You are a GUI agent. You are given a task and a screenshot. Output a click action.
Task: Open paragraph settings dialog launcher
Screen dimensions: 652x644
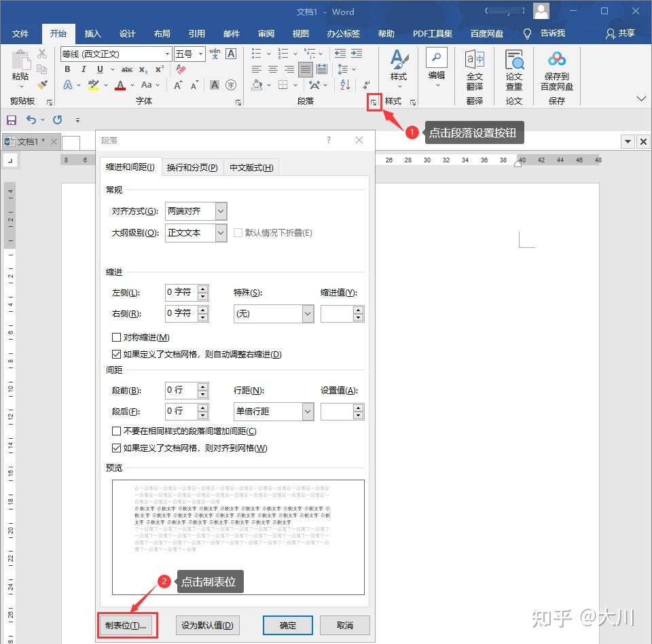click(x=374, y=103)
